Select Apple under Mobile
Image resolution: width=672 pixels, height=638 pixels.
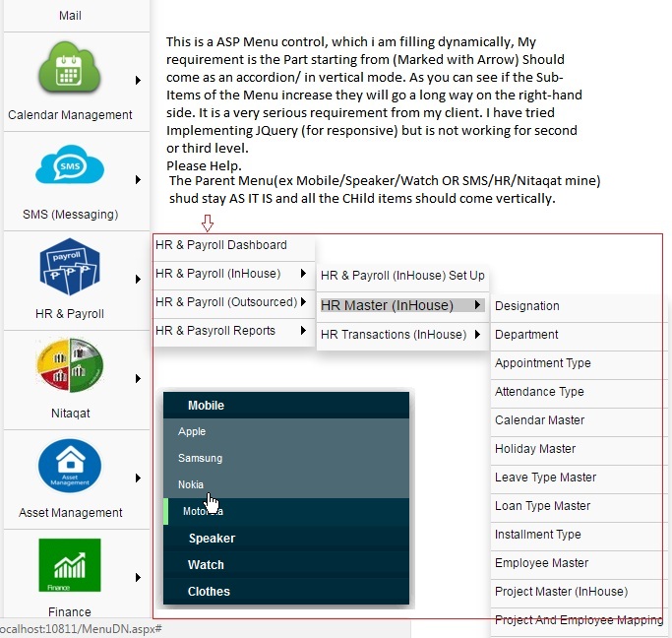click(x=286, y=432)
